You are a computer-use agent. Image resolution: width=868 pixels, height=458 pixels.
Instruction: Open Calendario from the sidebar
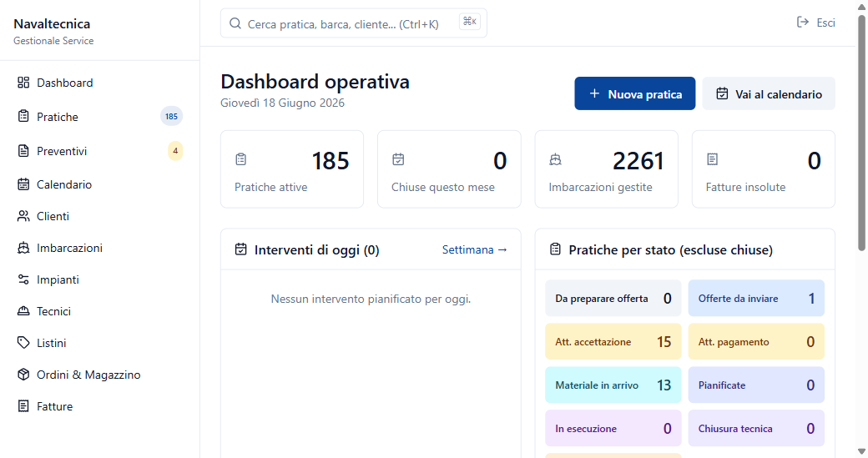(x=100, y=184)
